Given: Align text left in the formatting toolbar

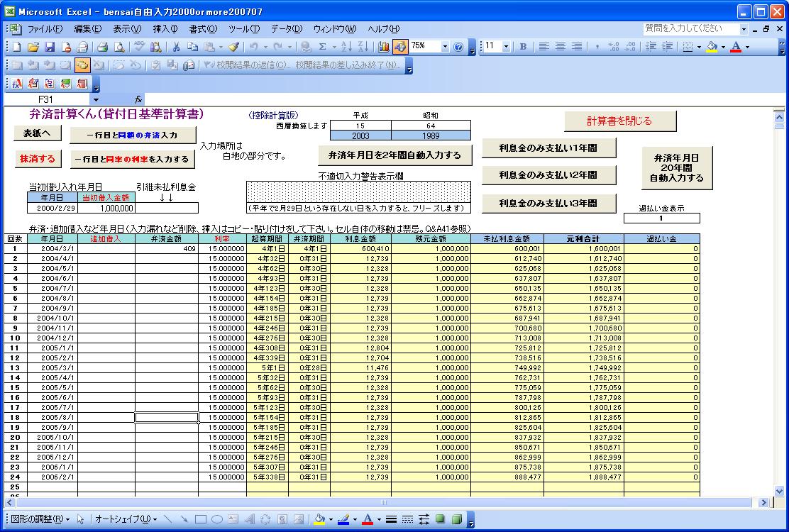Looking at the screenshot, I should [x=544, y=47].
